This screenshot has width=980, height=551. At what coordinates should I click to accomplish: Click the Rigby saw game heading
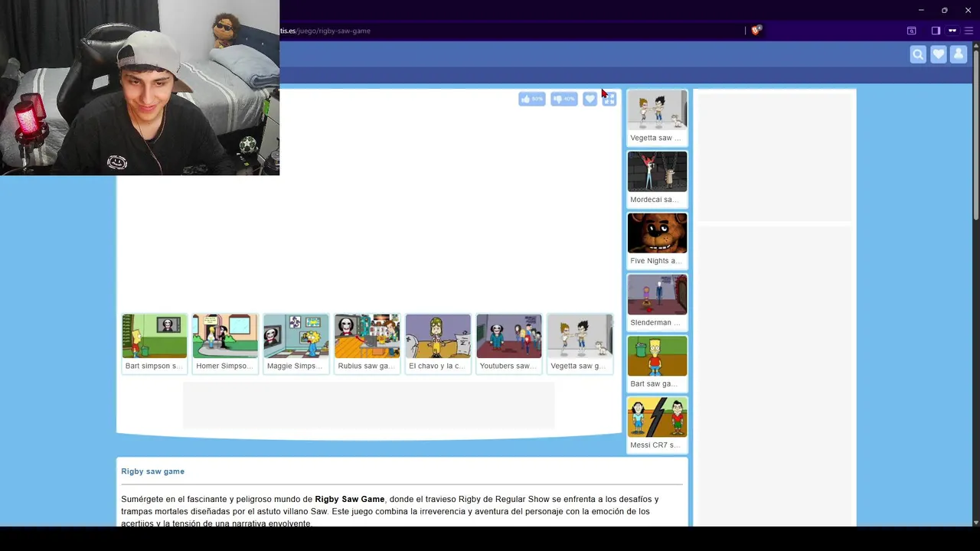[x=152, y=471]
